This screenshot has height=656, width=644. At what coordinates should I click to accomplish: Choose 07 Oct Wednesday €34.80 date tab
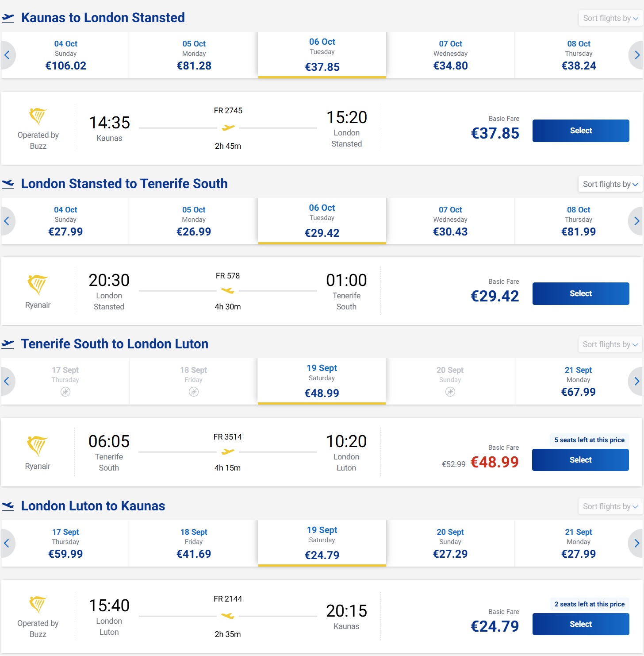tap(450, 55)
